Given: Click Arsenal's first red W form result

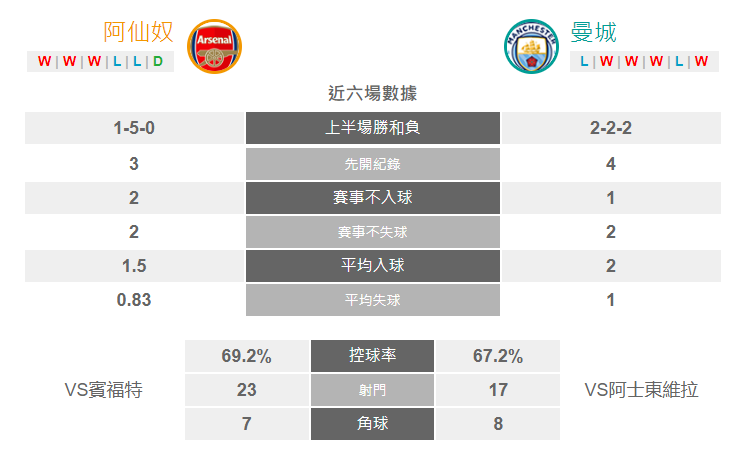Looking at the screenshot, I should (44, 61).
